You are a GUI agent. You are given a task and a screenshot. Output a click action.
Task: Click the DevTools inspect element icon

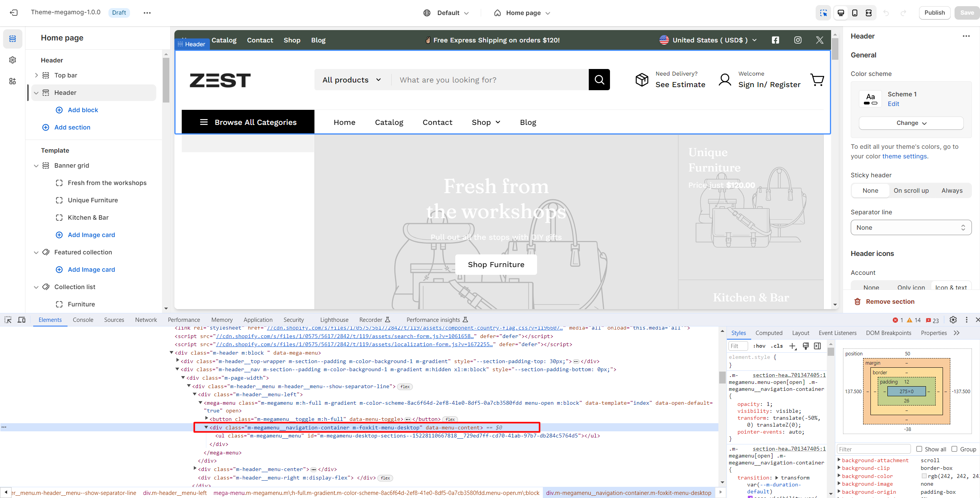coord(8,320)
